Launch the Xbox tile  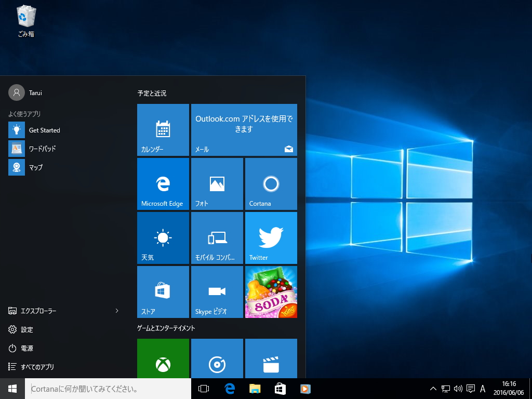163,358
